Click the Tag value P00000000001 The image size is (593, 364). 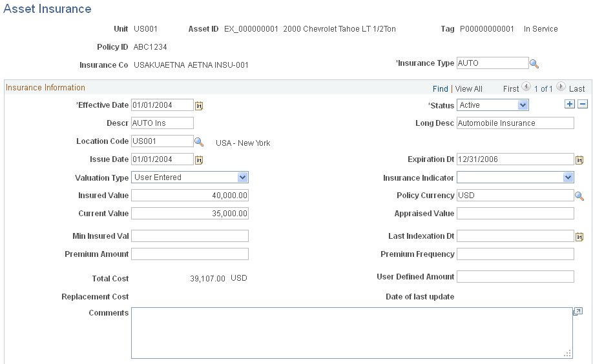coord(486,29)
